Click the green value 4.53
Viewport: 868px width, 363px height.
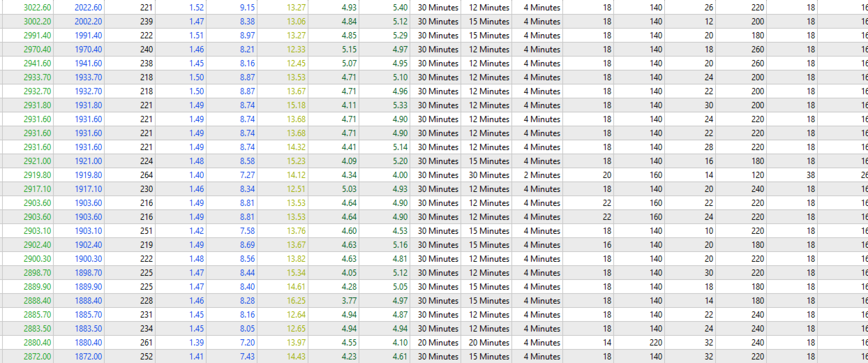click(x=401, y=231)
